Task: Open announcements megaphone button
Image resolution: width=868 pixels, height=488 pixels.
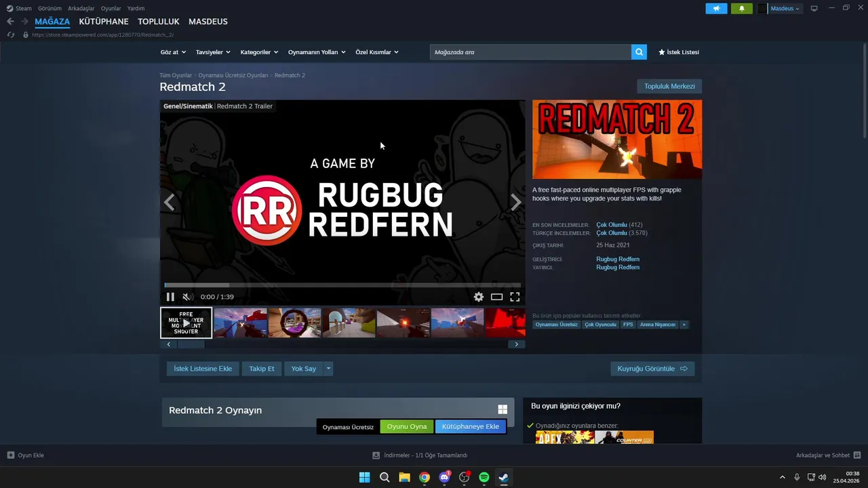Action: 716,9
